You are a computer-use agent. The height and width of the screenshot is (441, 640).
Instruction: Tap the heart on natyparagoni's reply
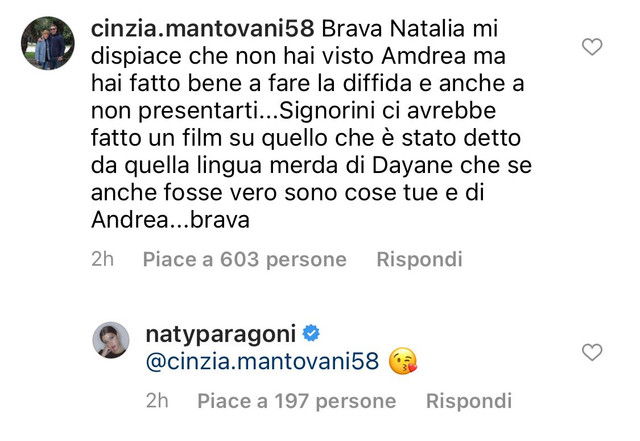tap(592, 352)
